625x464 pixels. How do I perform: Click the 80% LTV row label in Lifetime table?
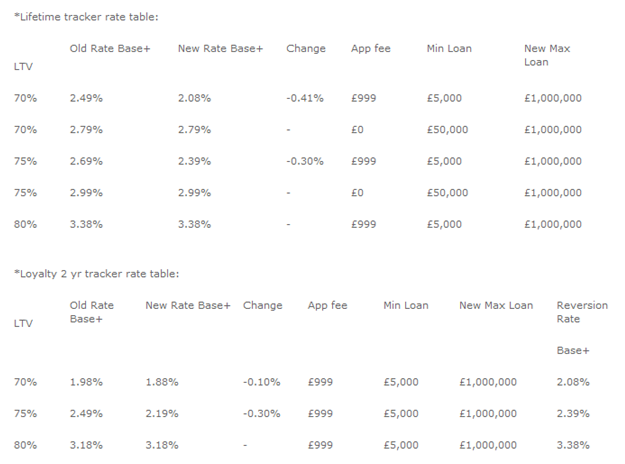click(26, 224)
